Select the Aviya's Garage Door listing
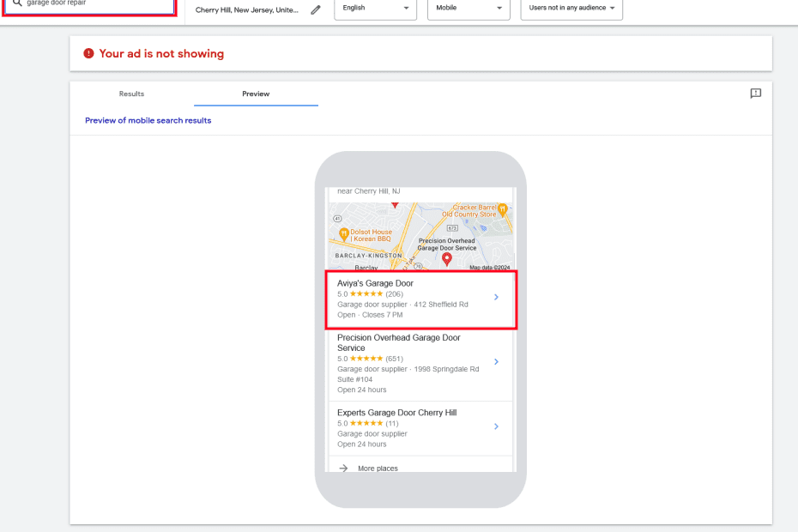The image size is (798, 532). pos(421,299)
